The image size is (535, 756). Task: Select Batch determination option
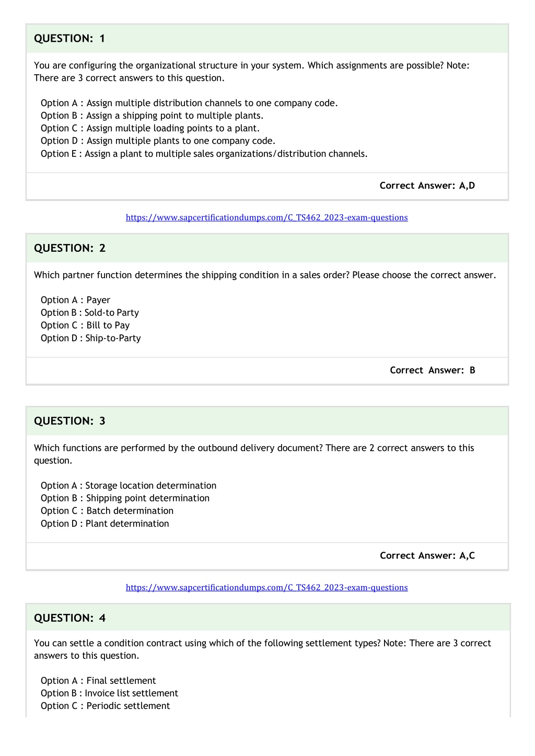pos(107,510)
